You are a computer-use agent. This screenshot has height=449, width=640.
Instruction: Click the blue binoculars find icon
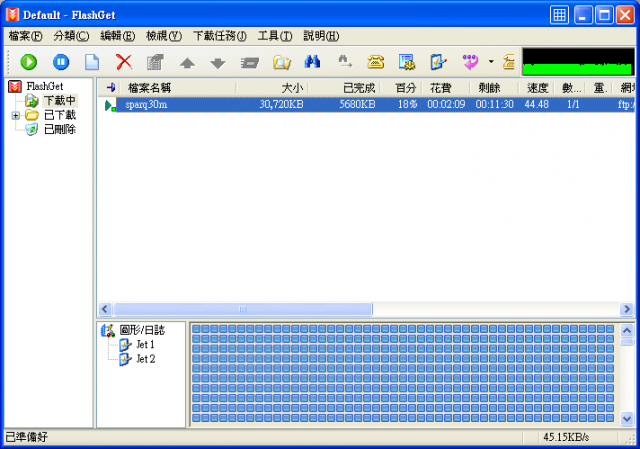pyautogui.click(x=312, y=62)
